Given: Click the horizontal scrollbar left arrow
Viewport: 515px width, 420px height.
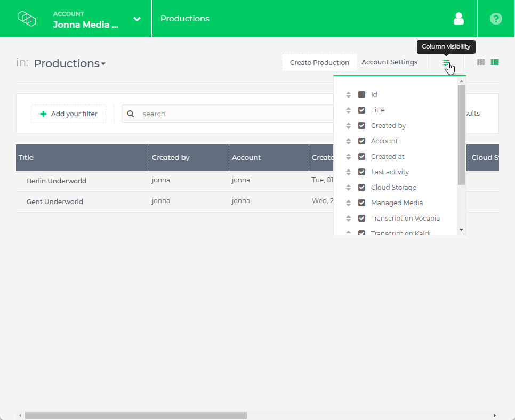Looking at the screenshot, I should [20, 415].
